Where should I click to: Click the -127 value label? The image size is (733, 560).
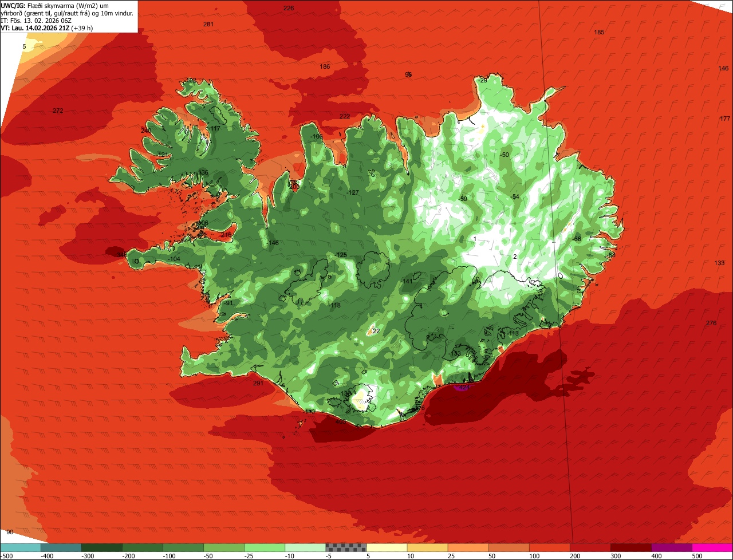pos(353,192)
